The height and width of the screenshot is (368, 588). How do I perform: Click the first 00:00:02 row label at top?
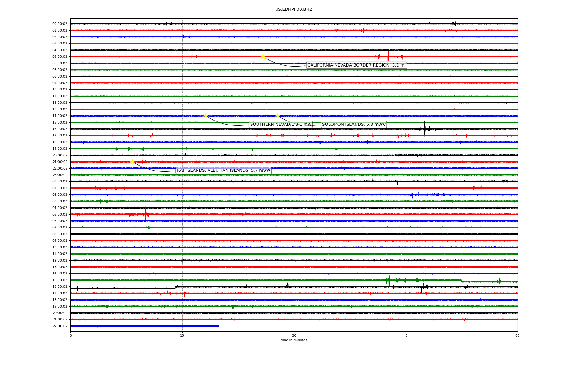[60, 24]
